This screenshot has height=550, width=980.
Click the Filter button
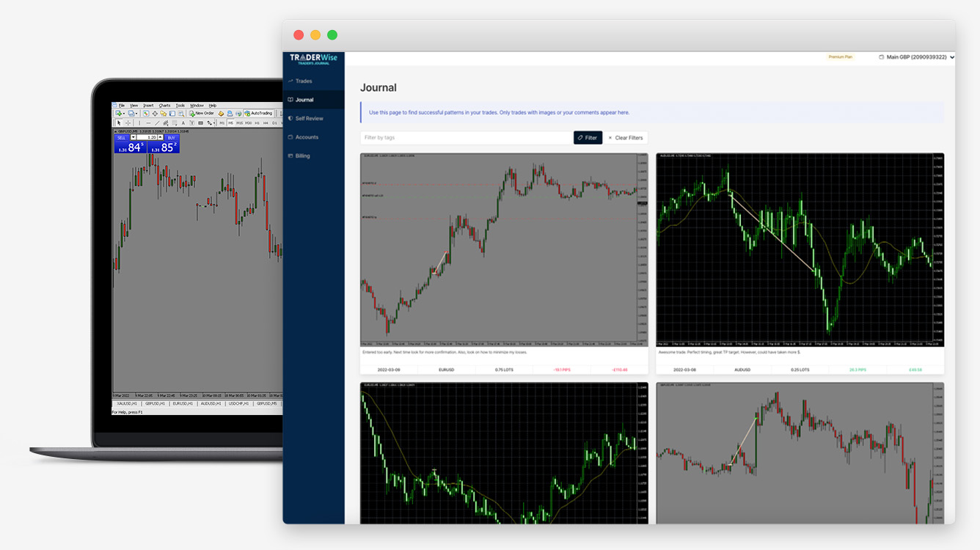588,138
